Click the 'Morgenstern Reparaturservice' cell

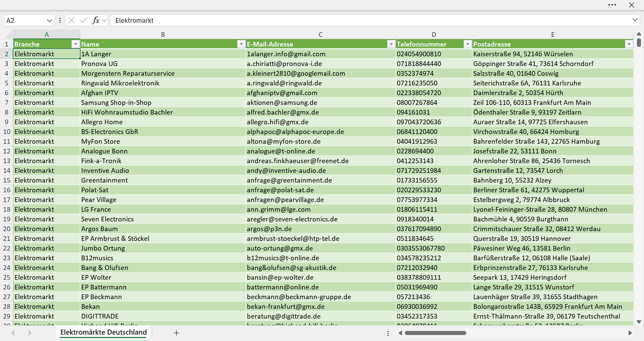pyautogui.click(x=163, y=73)
